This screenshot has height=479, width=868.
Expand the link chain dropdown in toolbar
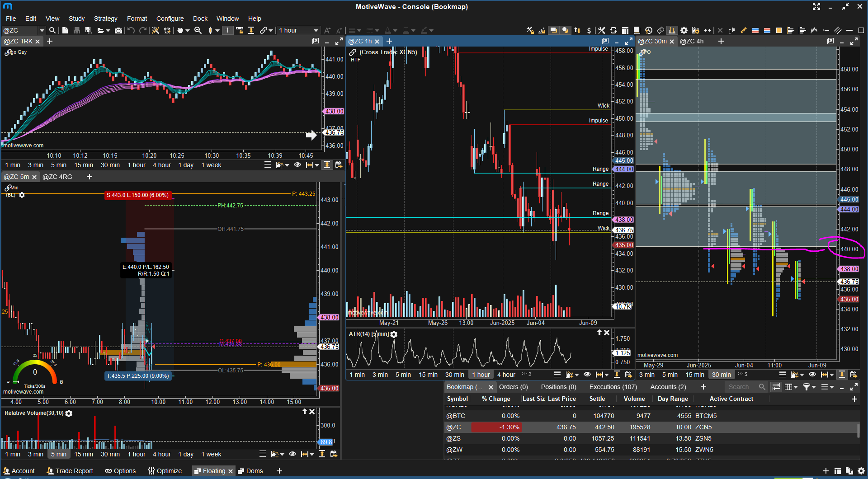coord(271,31)
